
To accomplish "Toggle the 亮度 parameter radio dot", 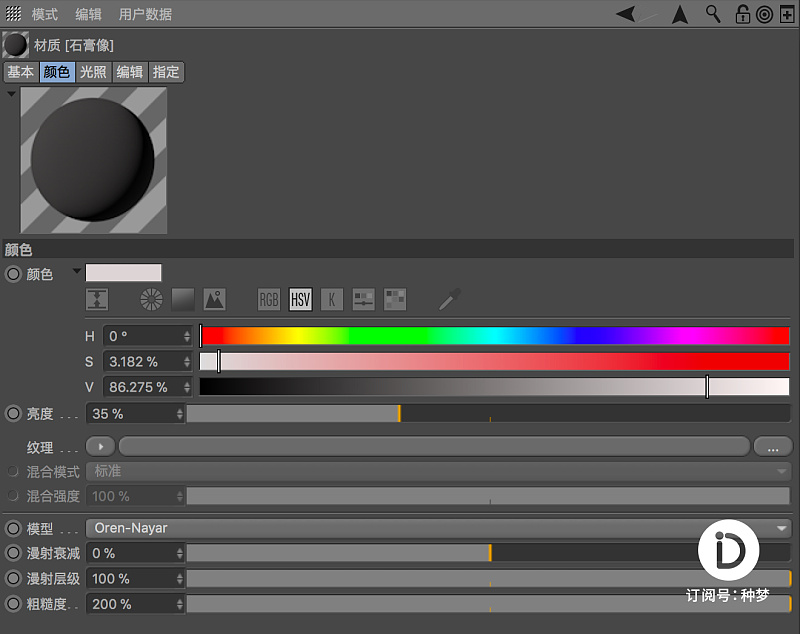I will click(13, 413).
